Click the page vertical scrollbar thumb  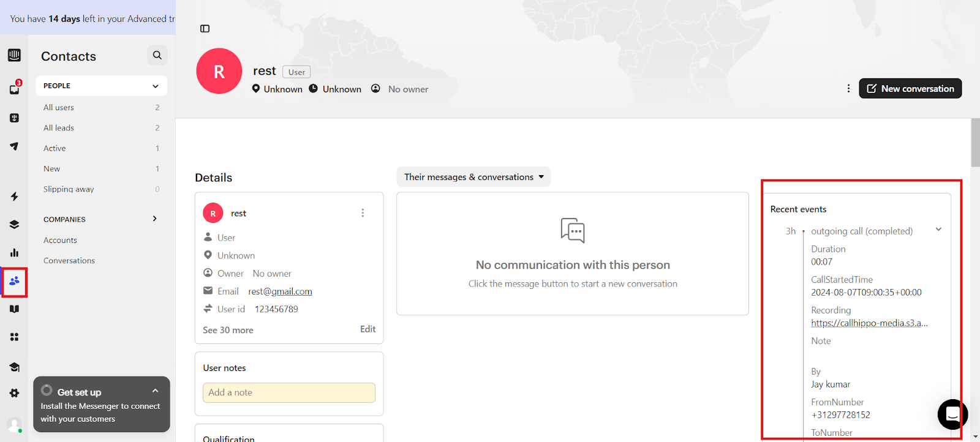975,142
